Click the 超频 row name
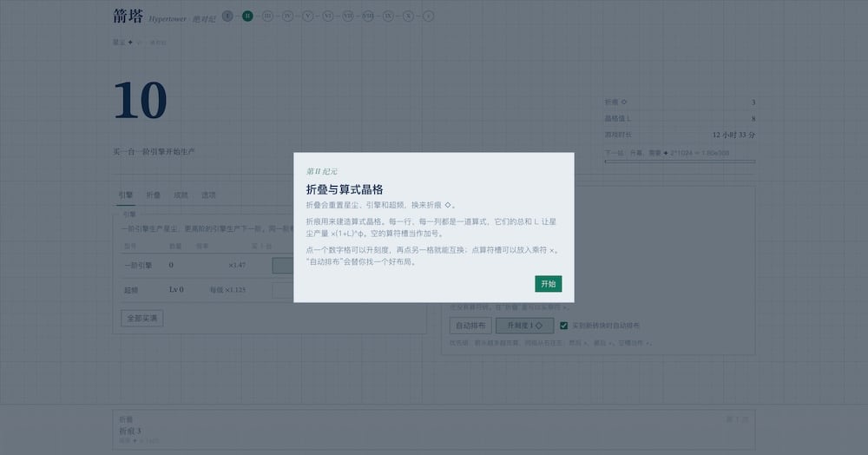Viewport: 868px width, 455px height. [x=131, y=290]
